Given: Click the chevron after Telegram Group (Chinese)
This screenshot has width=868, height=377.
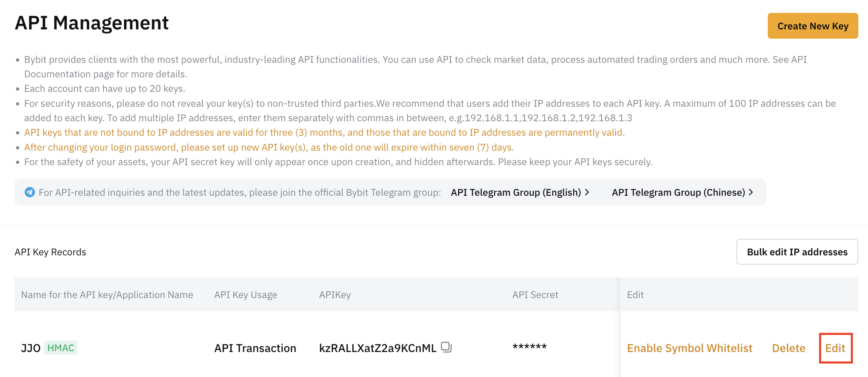Looking at the screenshot, I should (x=751, y=192).
